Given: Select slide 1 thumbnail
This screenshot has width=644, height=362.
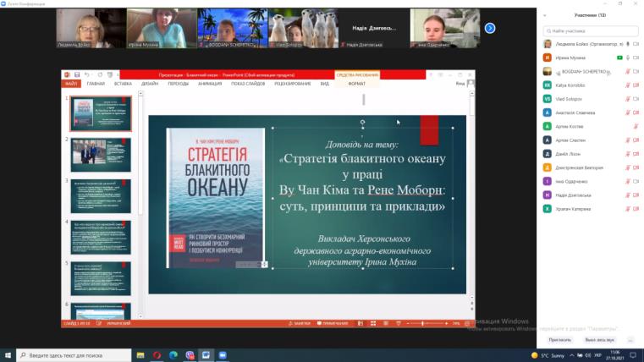Looking at the screenshot, I should tap(101, 113).
